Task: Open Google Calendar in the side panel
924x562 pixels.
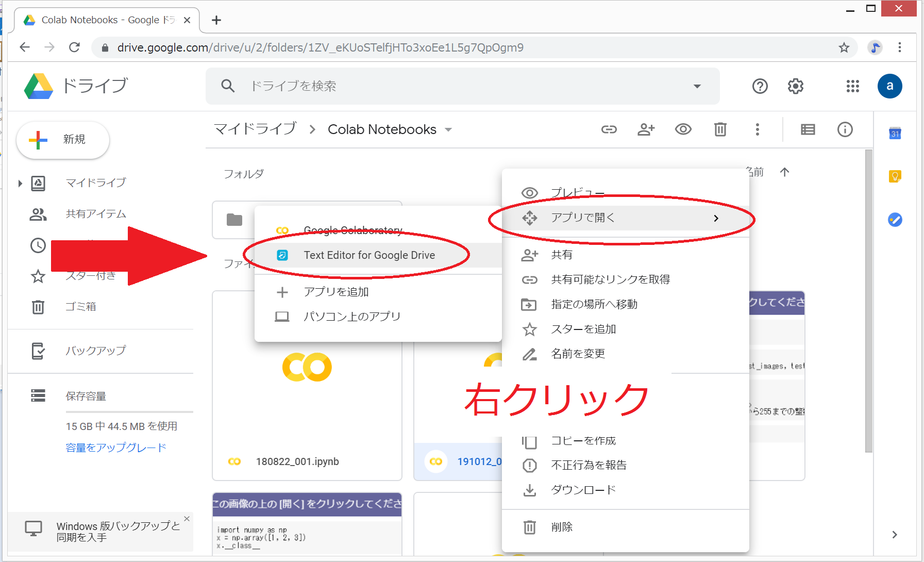Action: click(x=895, y=134)
